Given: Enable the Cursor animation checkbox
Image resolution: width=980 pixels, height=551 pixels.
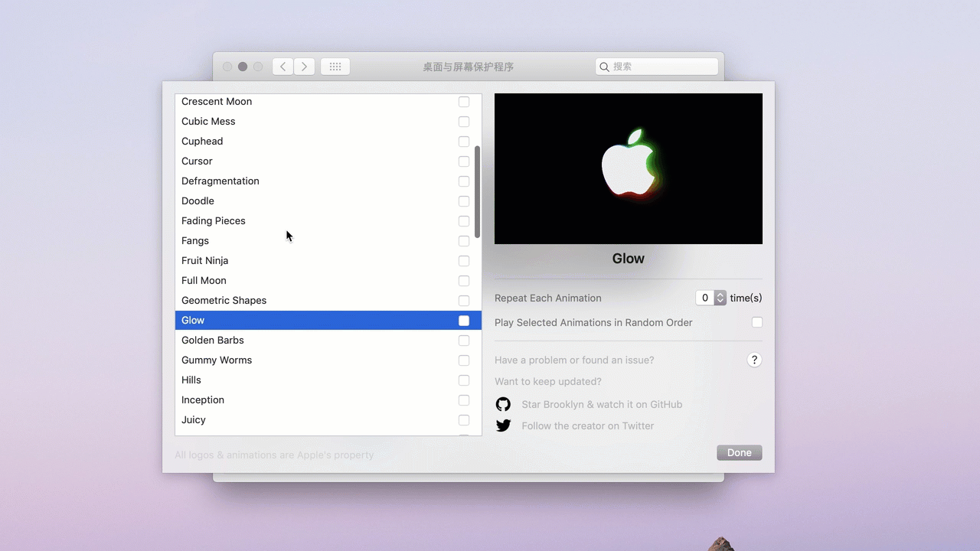Looking at the screenshot, I should [x=464, y=161].
